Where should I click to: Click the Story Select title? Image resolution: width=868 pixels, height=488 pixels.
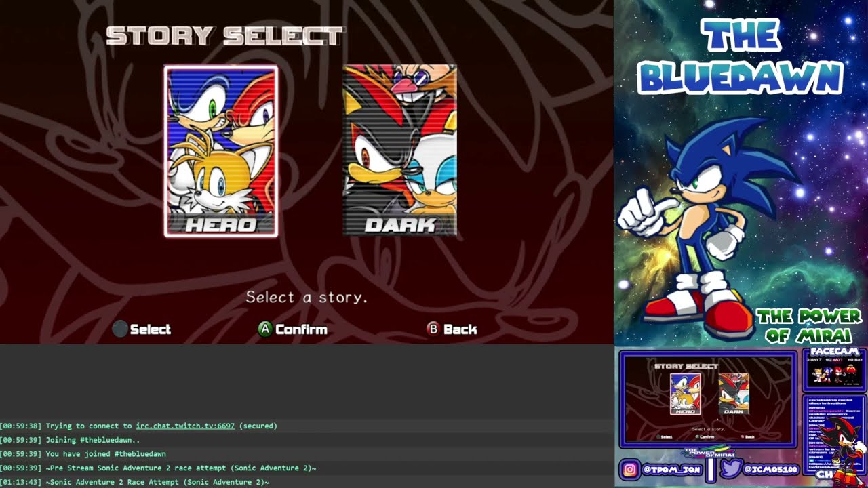pyautogui.click(x=224, y=36)
